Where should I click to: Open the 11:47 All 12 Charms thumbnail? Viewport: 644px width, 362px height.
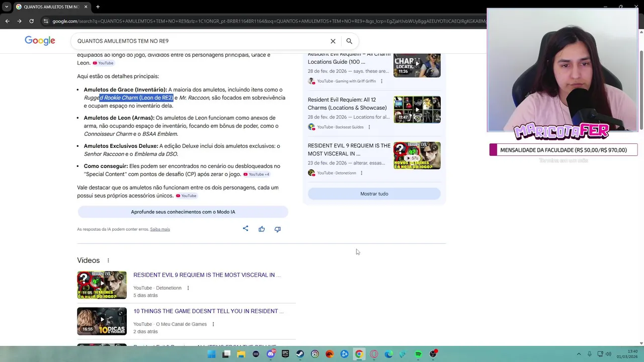coord(417,110)
